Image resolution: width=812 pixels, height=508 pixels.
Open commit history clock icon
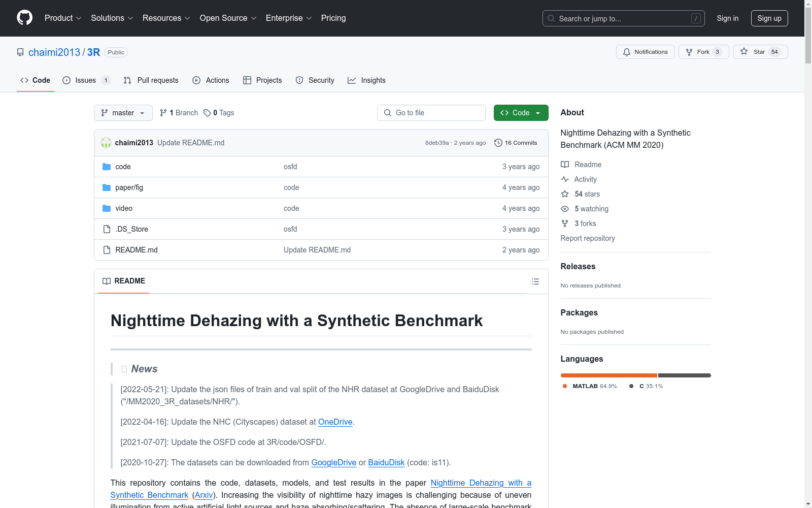pos(498,143)
